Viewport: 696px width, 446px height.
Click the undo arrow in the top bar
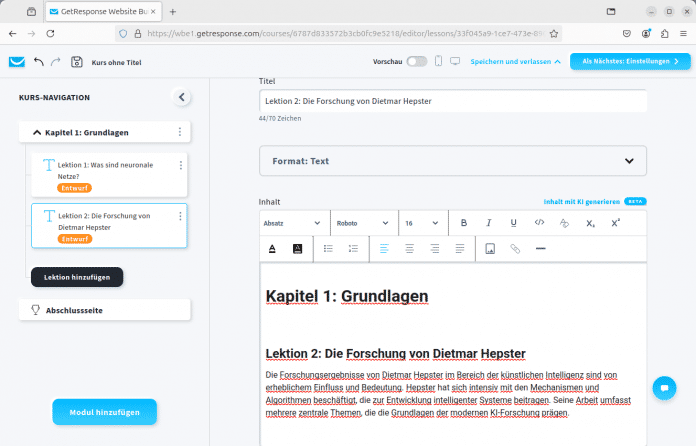click(x=39, y=61)
